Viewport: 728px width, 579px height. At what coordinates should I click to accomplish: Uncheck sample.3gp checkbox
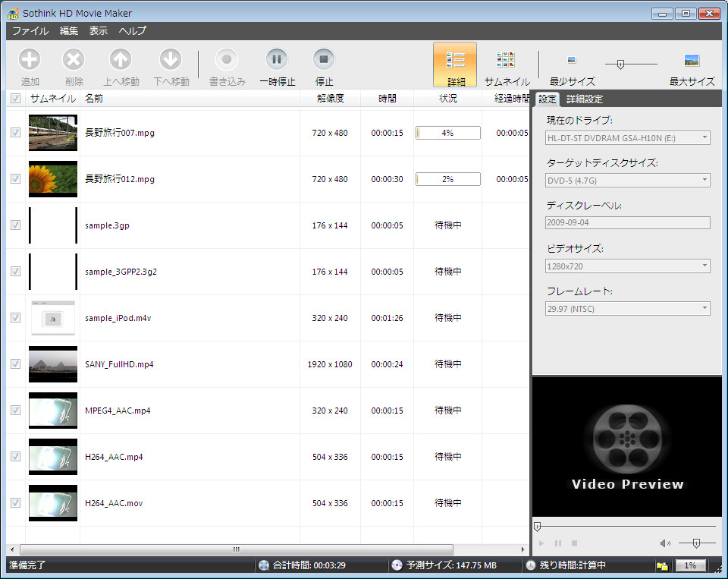click(x=16, y=225)
